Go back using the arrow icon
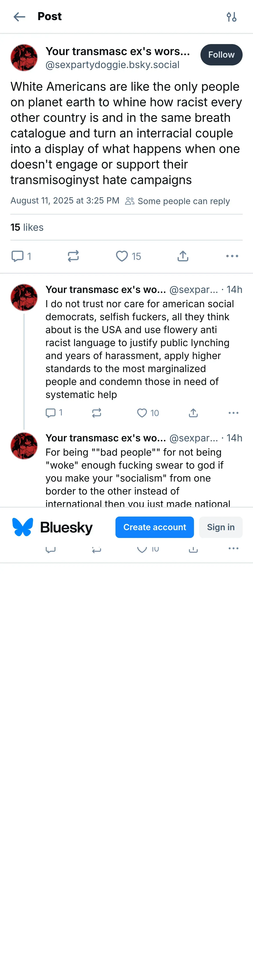 19,17
